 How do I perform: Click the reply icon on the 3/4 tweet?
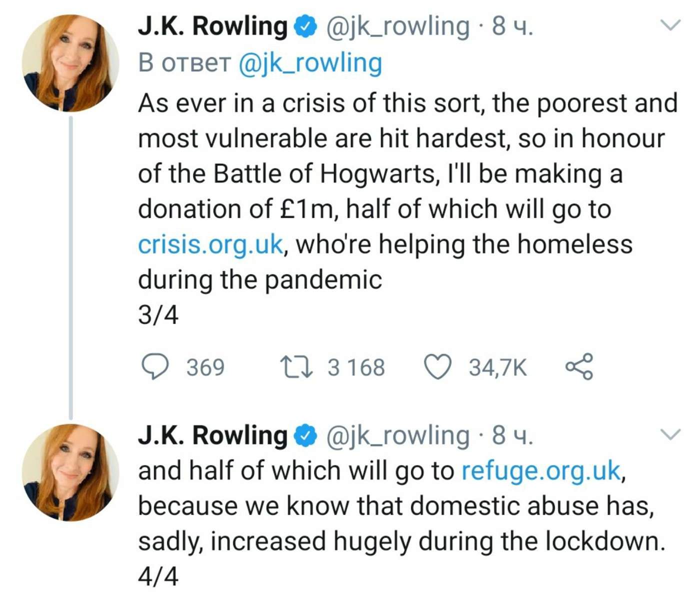(155, 366)
